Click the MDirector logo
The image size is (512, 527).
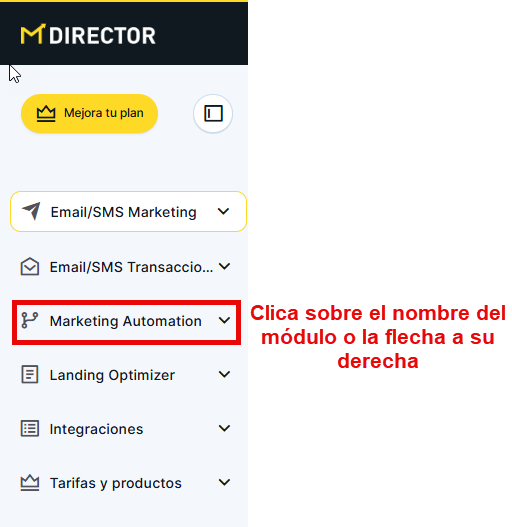click(x=88, y=34)
